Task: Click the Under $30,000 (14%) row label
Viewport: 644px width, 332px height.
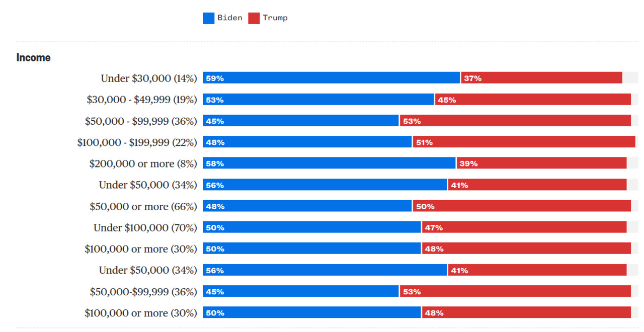Action: (149, 78)
